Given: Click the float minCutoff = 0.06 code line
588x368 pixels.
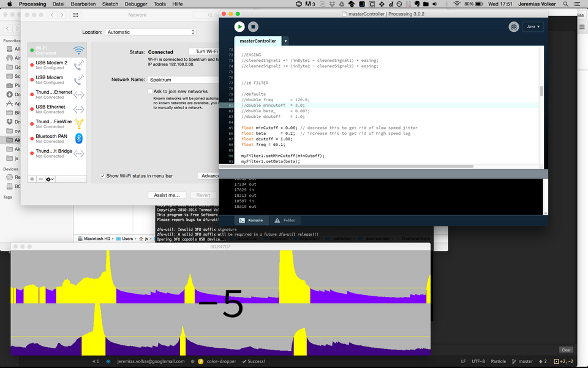Looking at the screenshot, I should pos(330,128).
